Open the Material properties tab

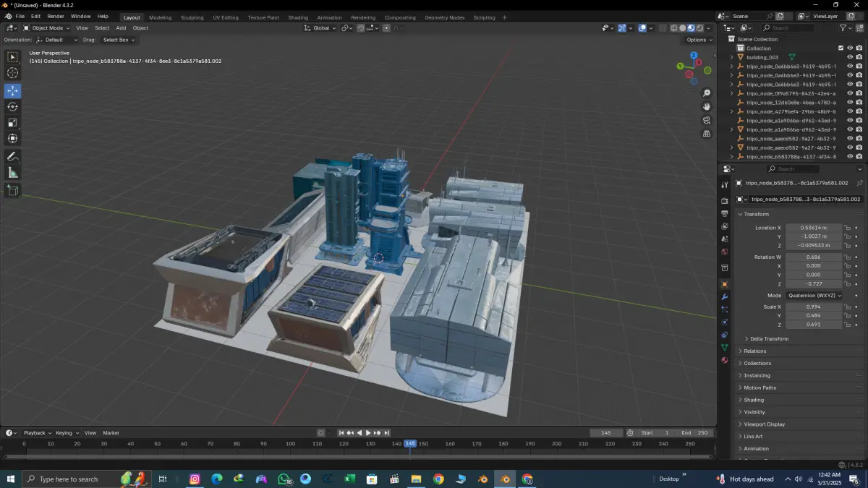pos(724,360)
